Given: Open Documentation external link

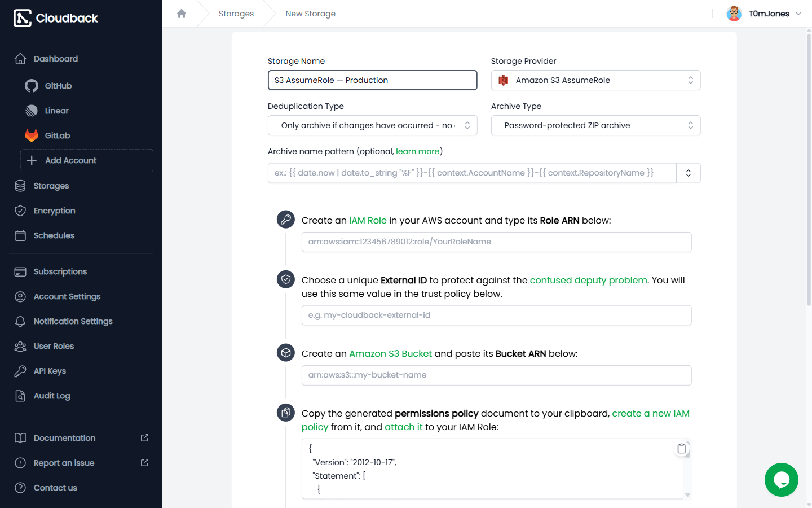Looking at the screenshot, I should click(x=81, y=438).
